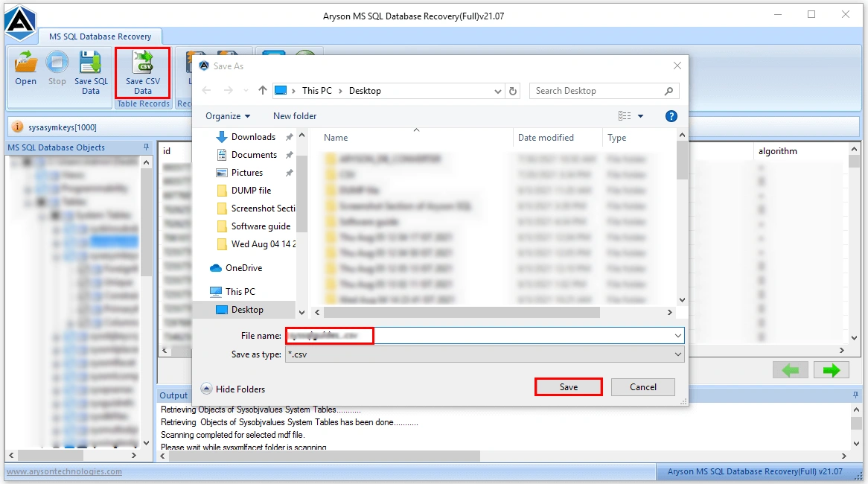The height and width of the screenshot is (484, 868).
Task: Go forward in Save As dialog
Action: click(228, 90)
